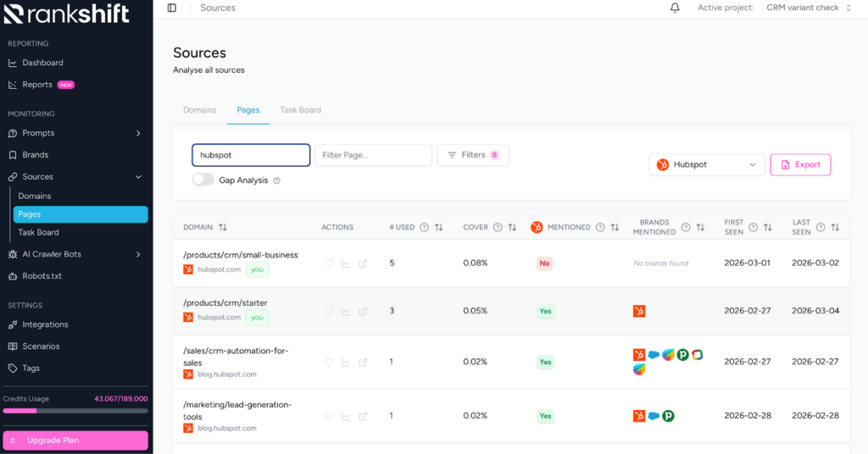Favorite the /products/crm/small-business page heart icon
Viewport: 868px width, 454px height.
pos(329,263)
